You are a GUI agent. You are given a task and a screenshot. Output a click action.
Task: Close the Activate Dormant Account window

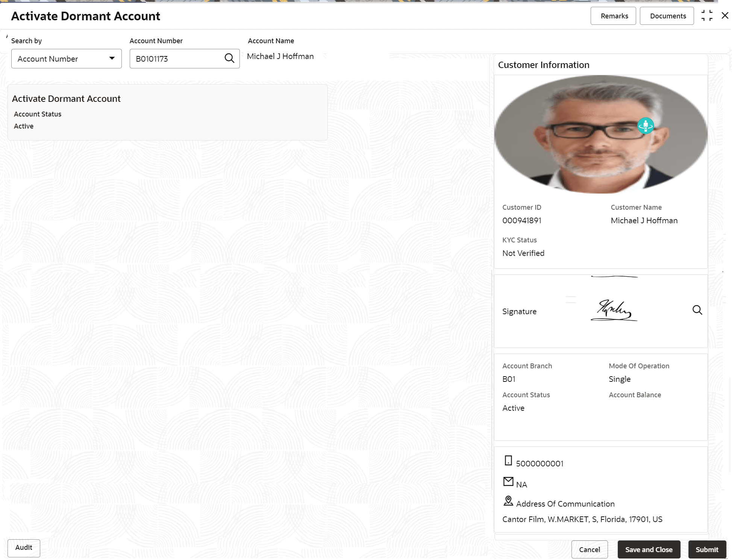[x=725, y=16]
